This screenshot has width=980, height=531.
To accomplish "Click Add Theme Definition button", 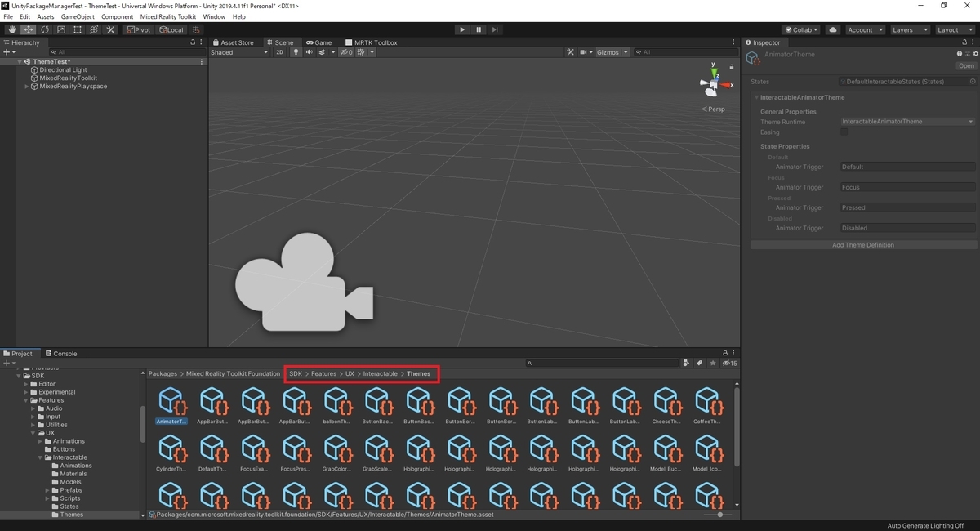I will point(863,245).
